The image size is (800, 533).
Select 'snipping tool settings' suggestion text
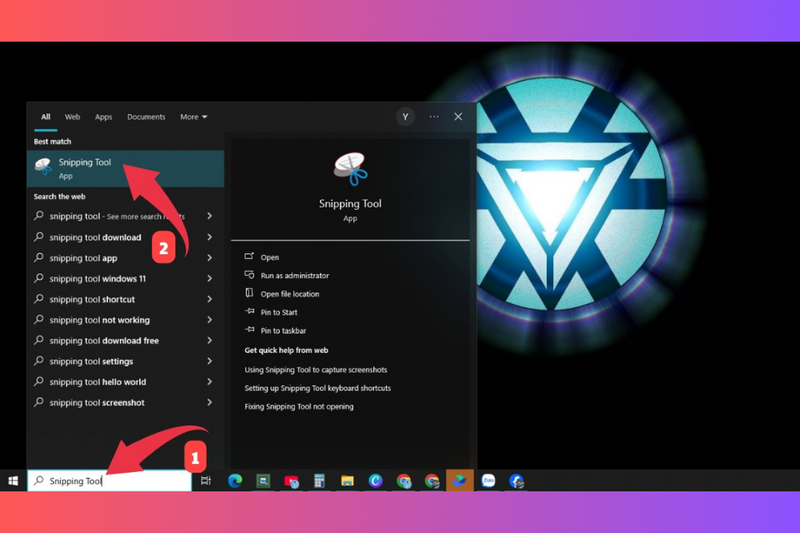91,361
